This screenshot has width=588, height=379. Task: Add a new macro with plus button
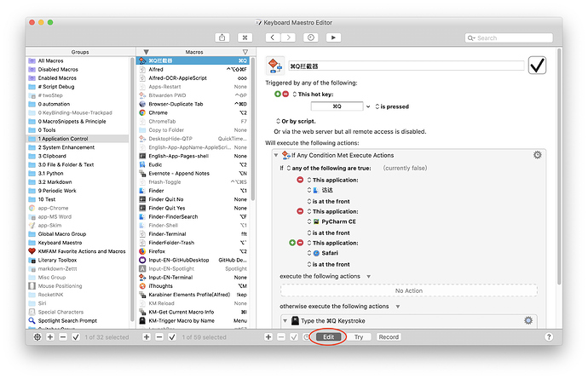pos(147,337)
